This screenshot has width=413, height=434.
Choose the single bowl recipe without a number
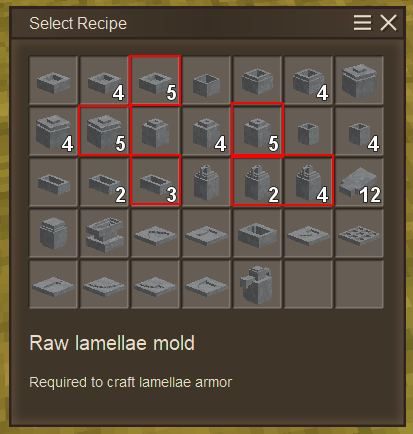[53, 80]
